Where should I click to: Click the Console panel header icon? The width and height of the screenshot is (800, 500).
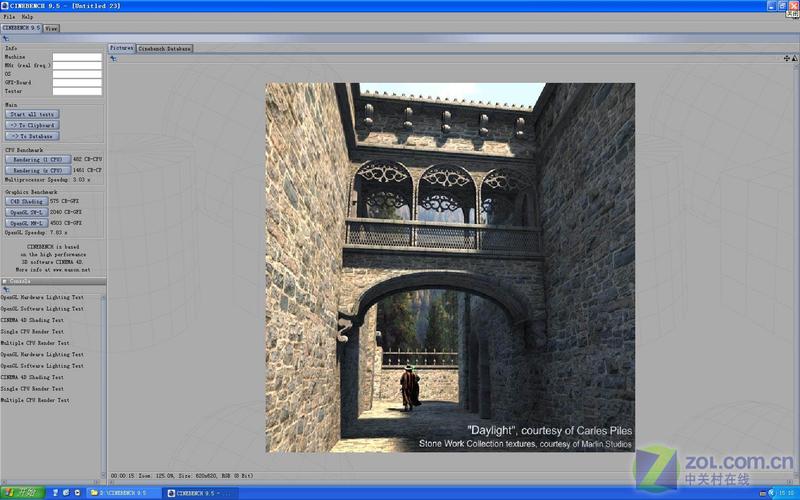pyautogui.click(x=5, y=281)
